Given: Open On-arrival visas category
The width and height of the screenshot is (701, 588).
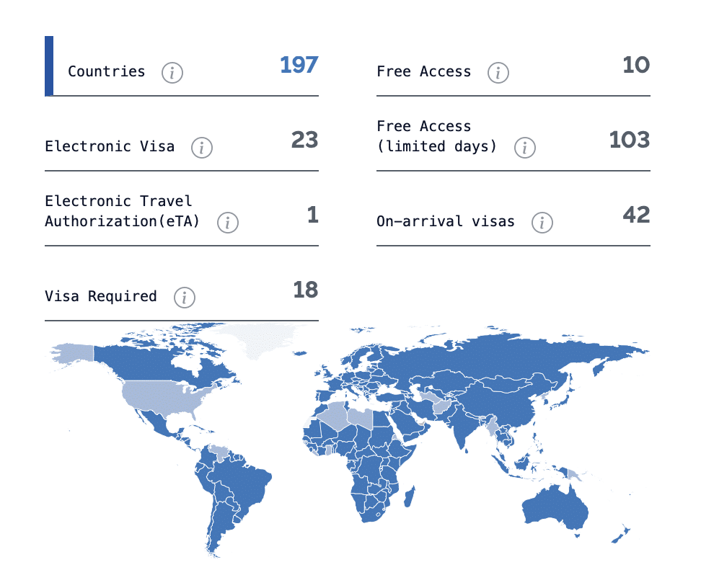Looking at the screenshot, I should pos(446,221).
